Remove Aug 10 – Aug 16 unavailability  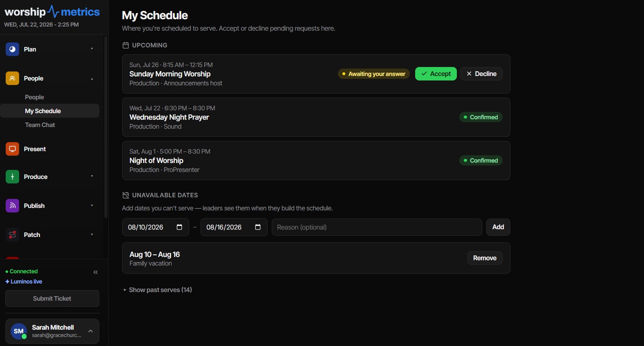click(x=485, y=258)
